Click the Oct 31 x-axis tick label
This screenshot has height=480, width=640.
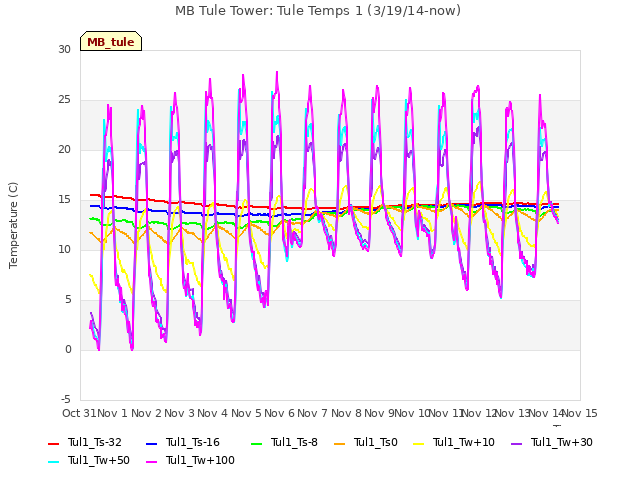[x=79, y=413]
